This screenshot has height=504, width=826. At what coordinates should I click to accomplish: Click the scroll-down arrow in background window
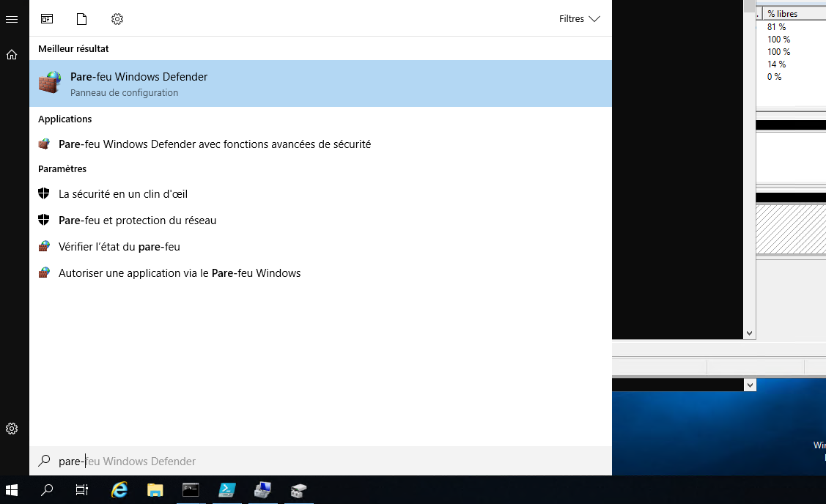tap(749, 333)
